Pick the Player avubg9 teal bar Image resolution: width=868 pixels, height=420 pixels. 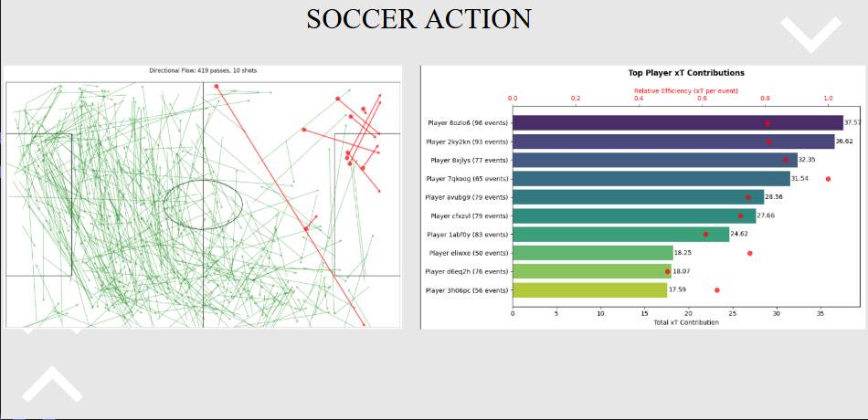click(638, 197)
